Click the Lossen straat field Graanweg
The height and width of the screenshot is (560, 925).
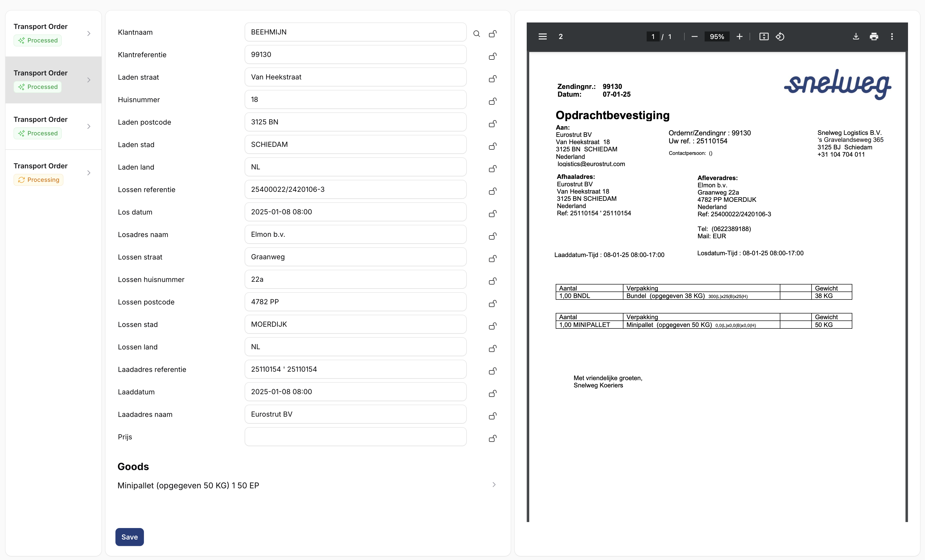[x=356, y=257]
